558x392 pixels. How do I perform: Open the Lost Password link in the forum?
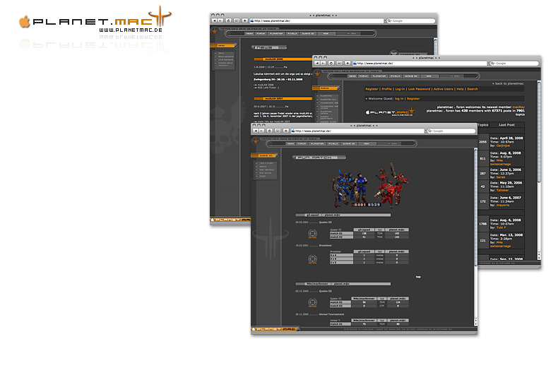(x=419, y=89)
